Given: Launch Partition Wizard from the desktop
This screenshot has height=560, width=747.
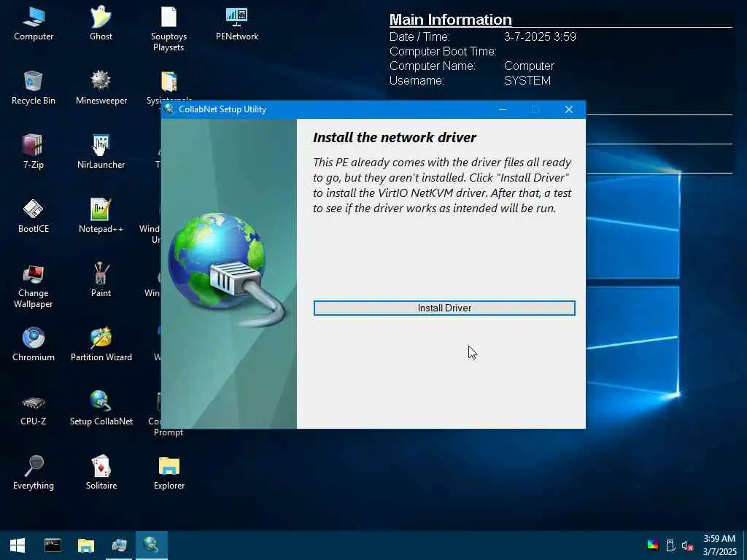Looking at the screenshot, I should click(101, 345).
